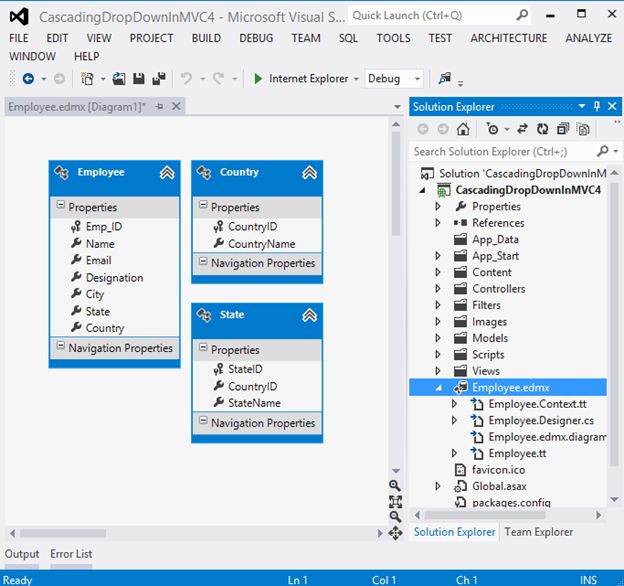Collapse the Employee entity box
Image resolution: width=624 pixels, height=586 pixels.
pyautogui.click(x=167, y=173)
